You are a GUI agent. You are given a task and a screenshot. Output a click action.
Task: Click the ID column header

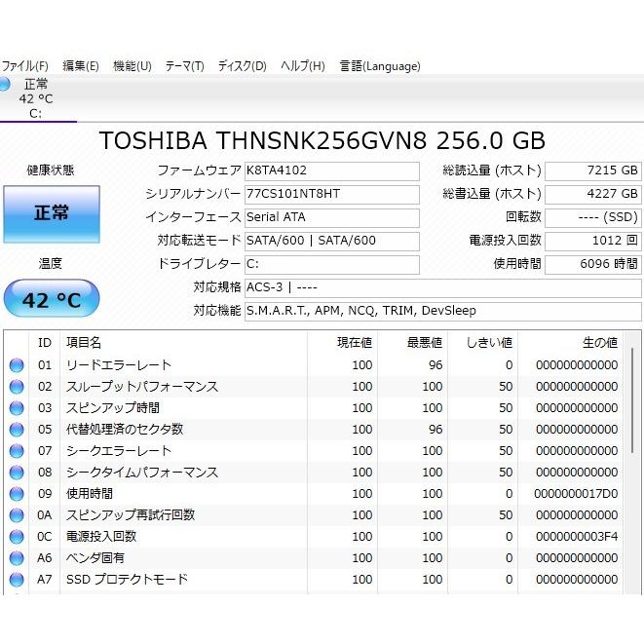(x=45, y=343)
